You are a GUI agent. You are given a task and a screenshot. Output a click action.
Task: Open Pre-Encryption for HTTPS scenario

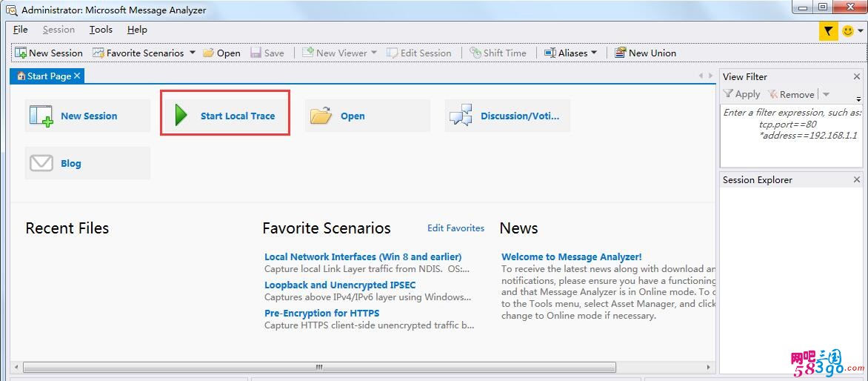click(x=321, y=313)
